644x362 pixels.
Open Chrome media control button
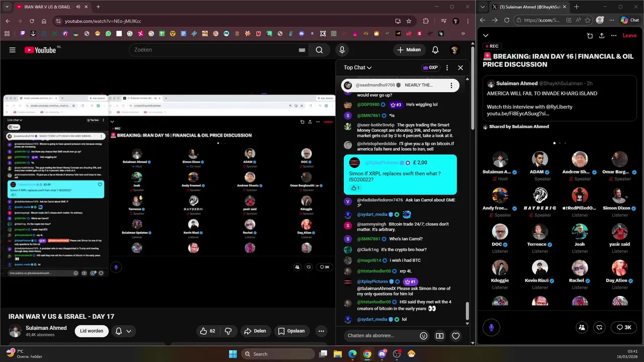click(443, 21)
